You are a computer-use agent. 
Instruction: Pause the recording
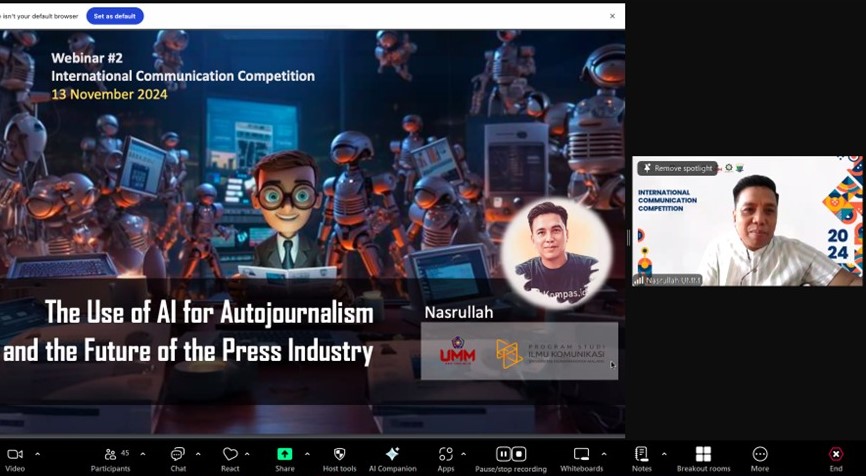[x=503, y=454]
